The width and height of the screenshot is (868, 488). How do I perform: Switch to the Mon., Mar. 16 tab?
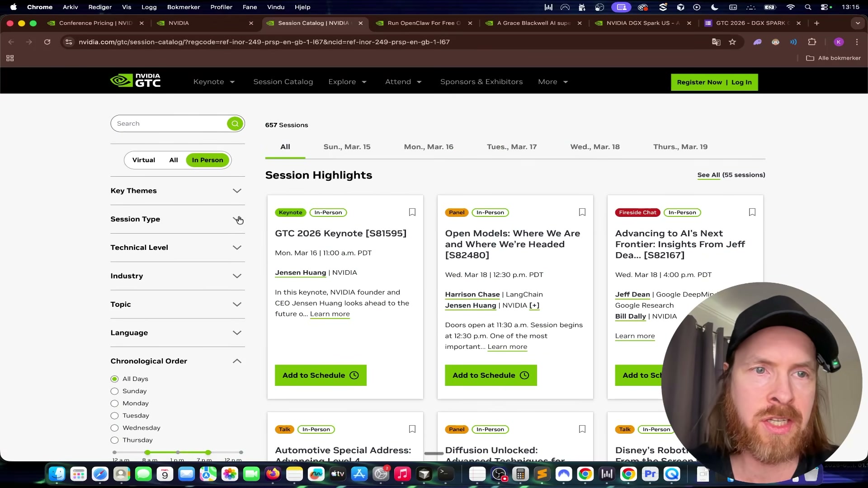tap(429, 147)
